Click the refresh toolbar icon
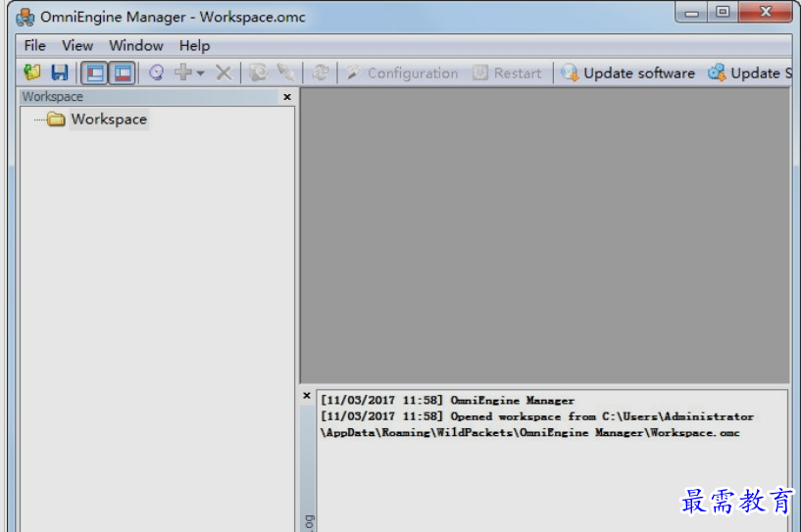Image resolution: width=801 pixels, height=532 pixels. coord(321,73)
